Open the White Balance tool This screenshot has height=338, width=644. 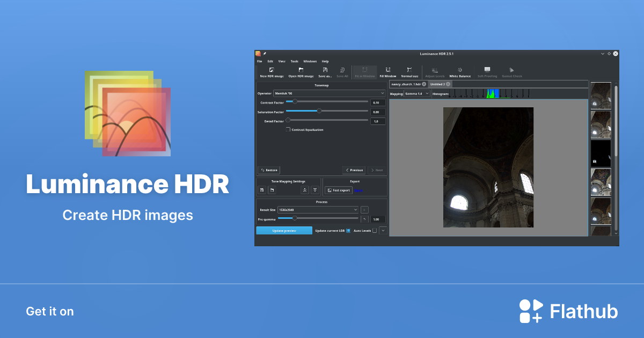(x=460, y=71)
